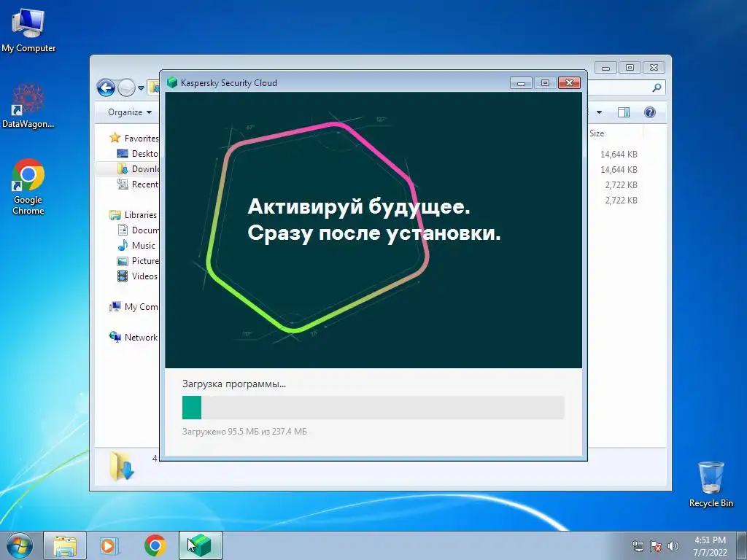
Task: Select Recent Places in navigation pane
Action: pyautogui.click(x=138, y=184)
